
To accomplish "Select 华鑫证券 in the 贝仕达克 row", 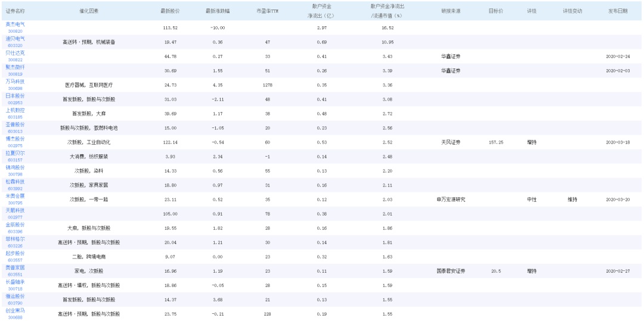I will (x=451, y=56).
